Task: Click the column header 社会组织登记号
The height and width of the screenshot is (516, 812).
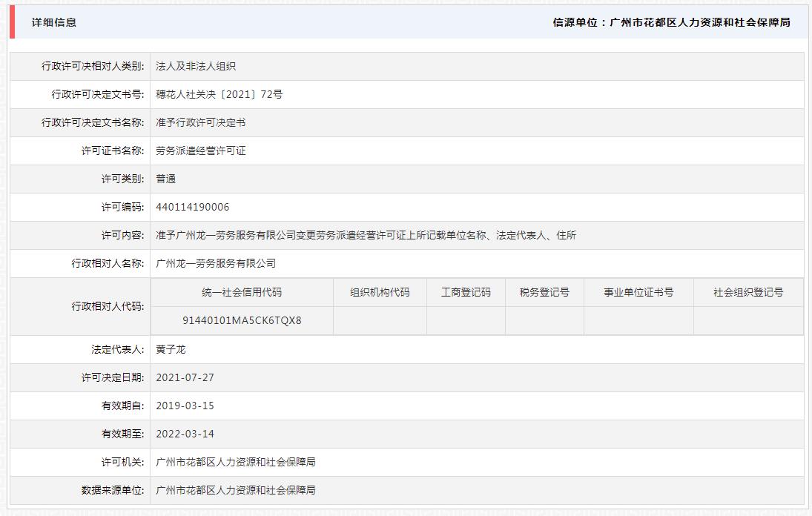Action: click(748, 292)
